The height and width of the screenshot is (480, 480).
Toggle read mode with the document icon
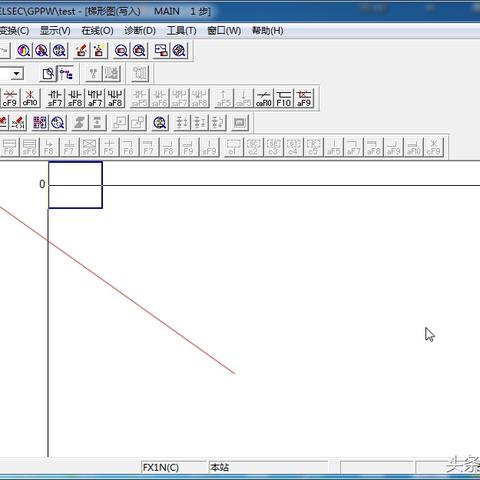click(x=48, y=74)
